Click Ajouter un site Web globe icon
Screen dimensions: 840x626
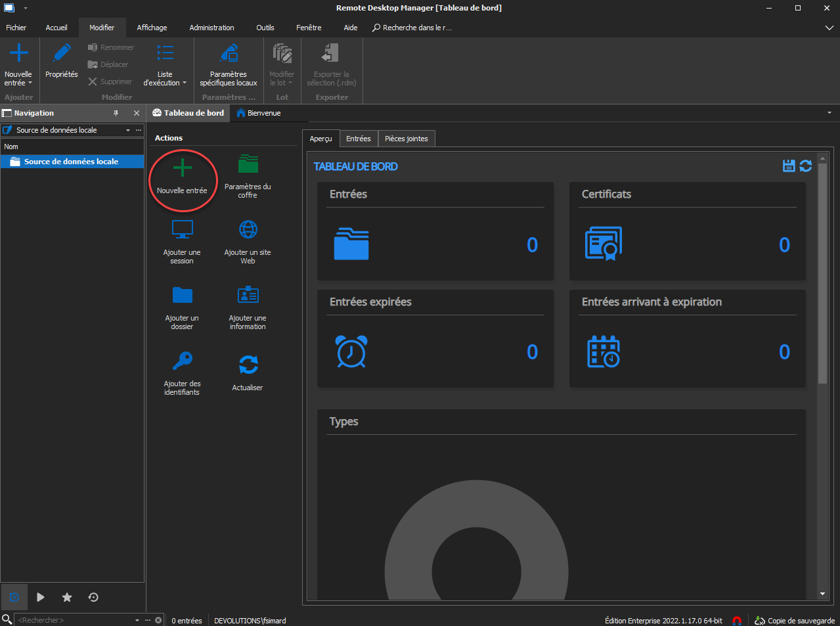tap(248, 230)
